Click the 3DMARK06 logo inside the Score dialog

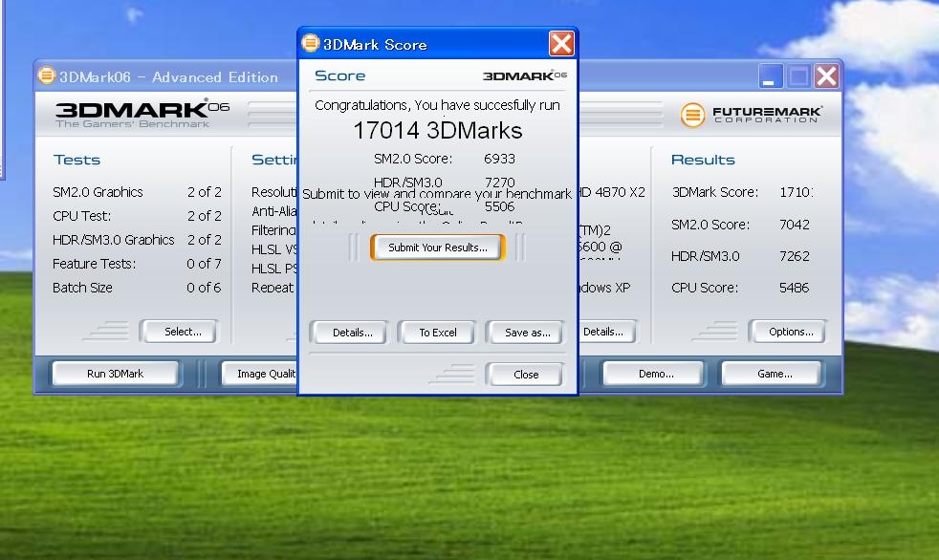(x=525, y=75)
